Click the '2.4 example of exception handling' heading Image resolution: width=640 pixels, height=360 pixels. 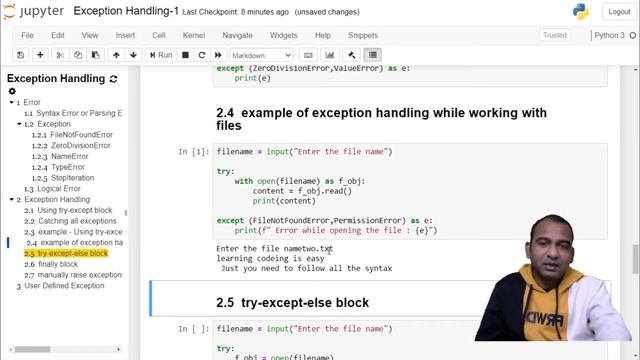(x=381, y=119)
